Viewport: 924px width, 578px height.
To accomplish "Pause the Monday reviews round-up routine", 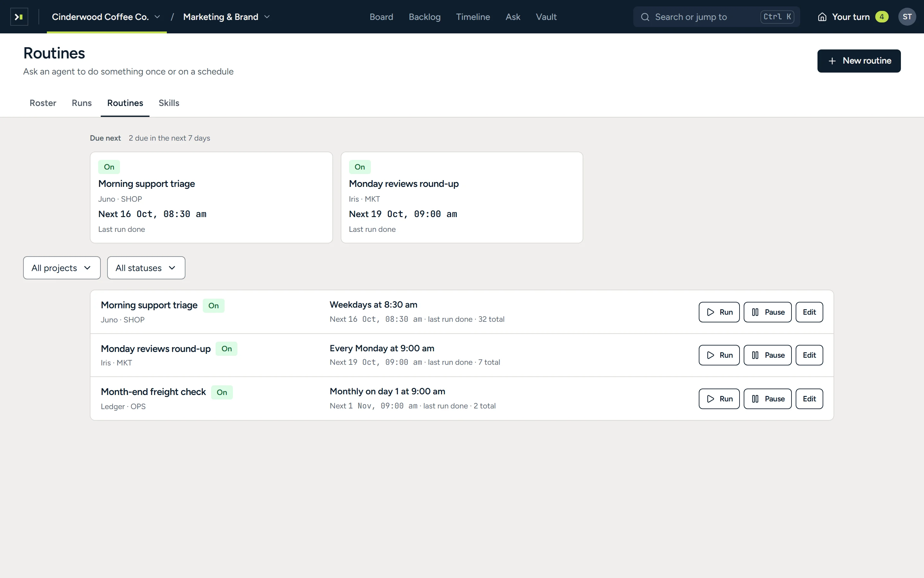I will (x=767, y=355).
